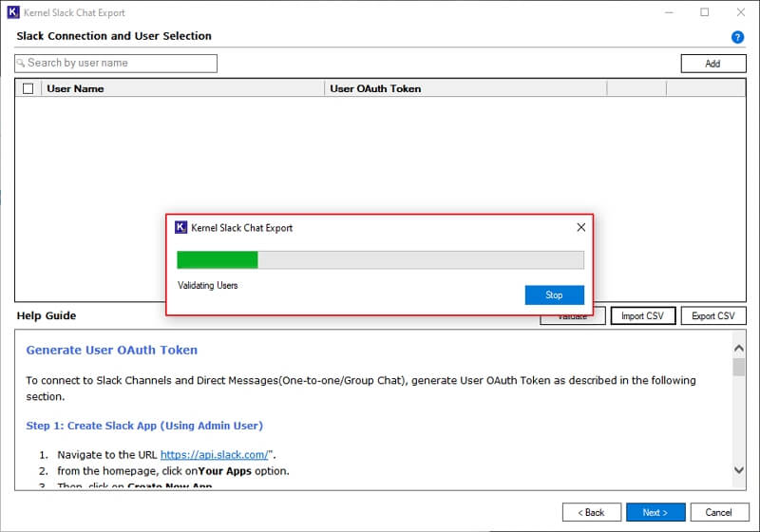Click the Slack Connection and User Selection title
This screenshot has width=760, height=532.
click(x=114, y=36)
